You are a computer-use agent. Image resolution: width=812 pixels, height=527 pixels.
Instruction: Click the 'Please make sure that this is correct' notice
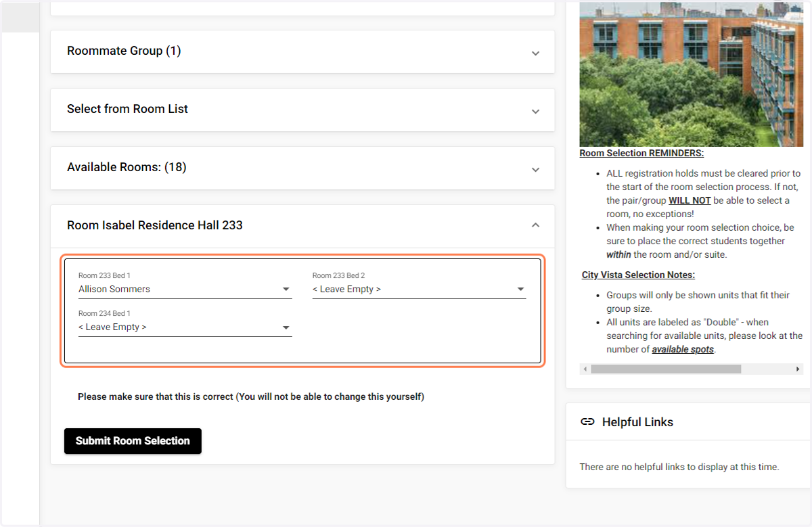pos(251,397)
